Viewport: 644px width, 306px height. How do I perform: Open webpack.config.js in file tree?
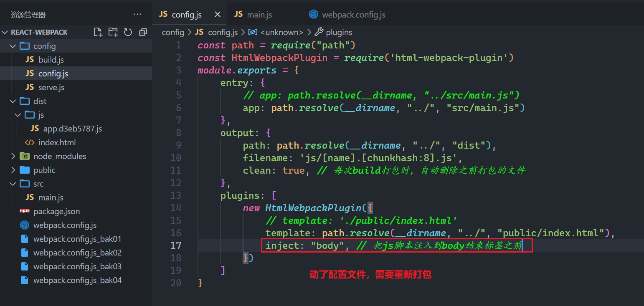click(x=76, y=225)
